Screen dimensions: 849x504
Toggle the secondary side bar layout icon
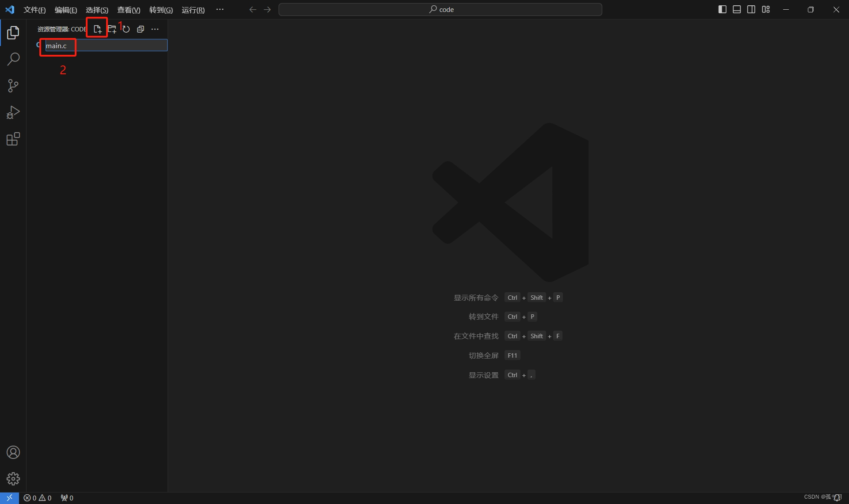click(751, 9)
